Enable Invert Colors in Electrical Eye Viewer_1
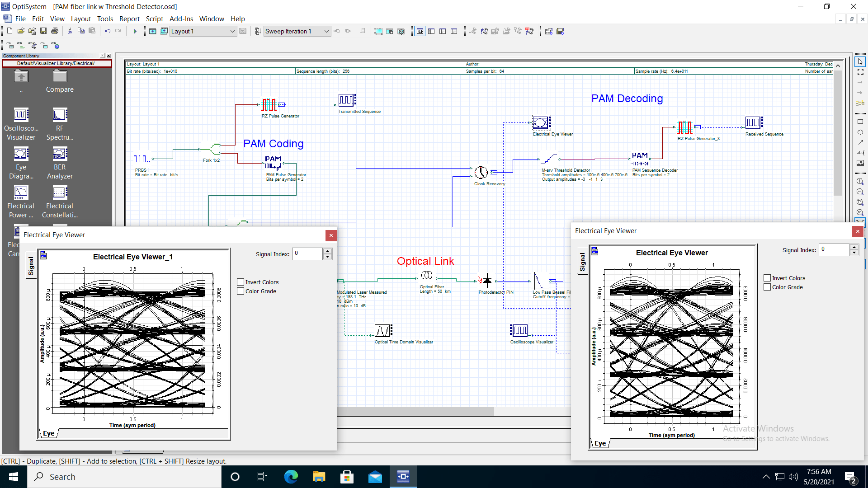 pyautogui.click(x=241, y=282)
